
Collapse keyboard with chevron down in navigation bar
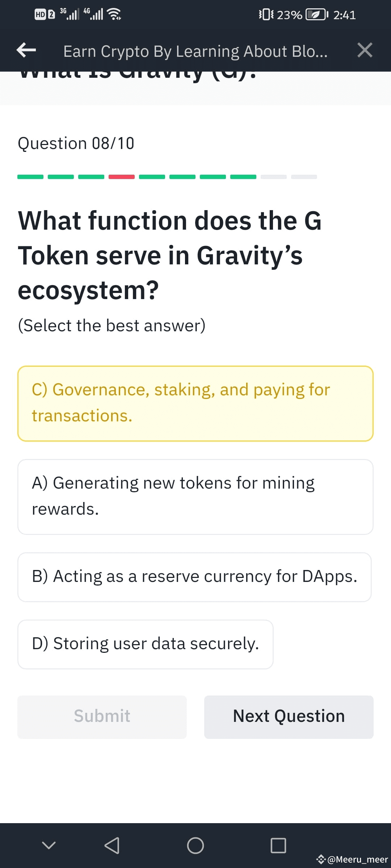49,845
